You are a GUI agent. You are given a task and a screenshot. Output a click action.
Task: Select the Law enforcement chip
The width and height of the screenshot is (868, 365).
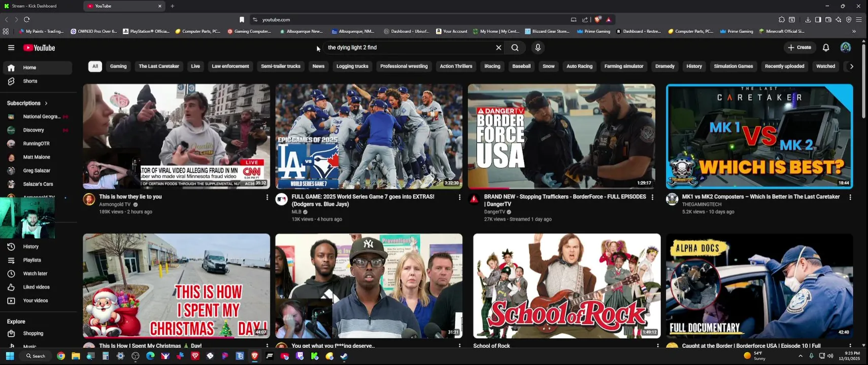(x=230, y=66)
